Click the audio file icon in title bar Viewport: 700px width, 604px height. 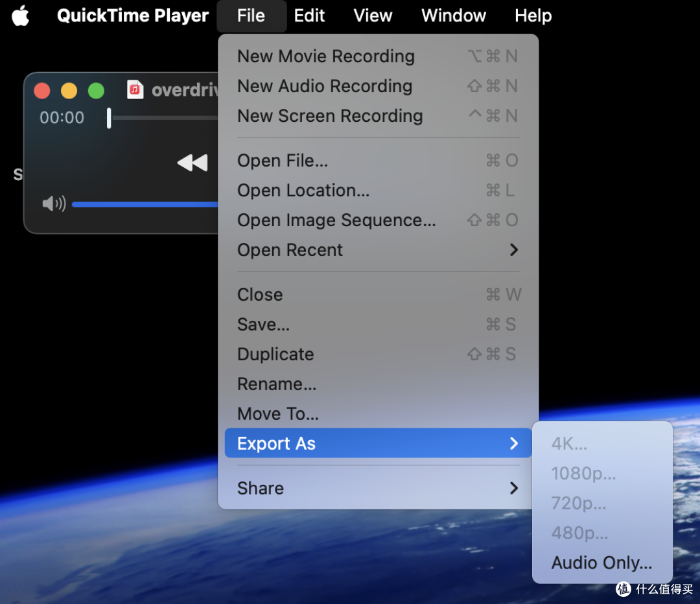coord(135,89)
